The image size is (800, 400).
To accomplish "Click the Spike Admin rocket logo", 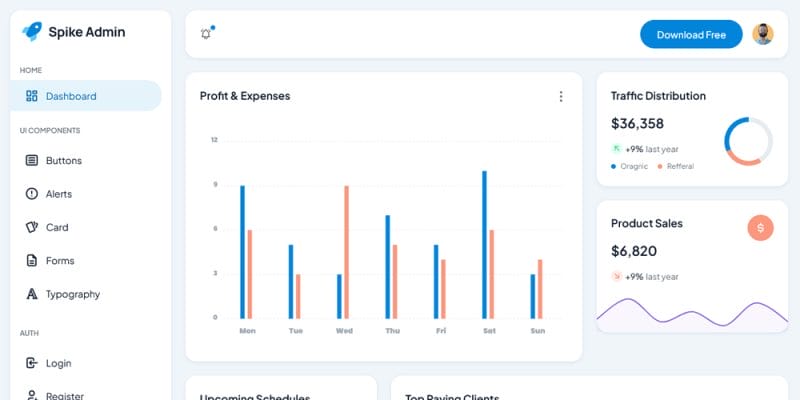I will (x=32, y=32).
